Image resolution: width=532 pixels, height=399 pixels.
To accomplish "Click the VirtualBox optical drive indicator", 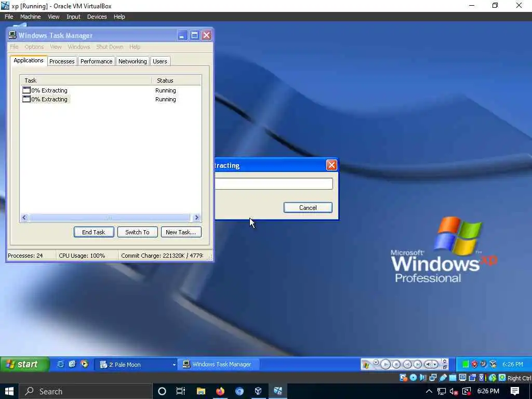I will (413, 378).
